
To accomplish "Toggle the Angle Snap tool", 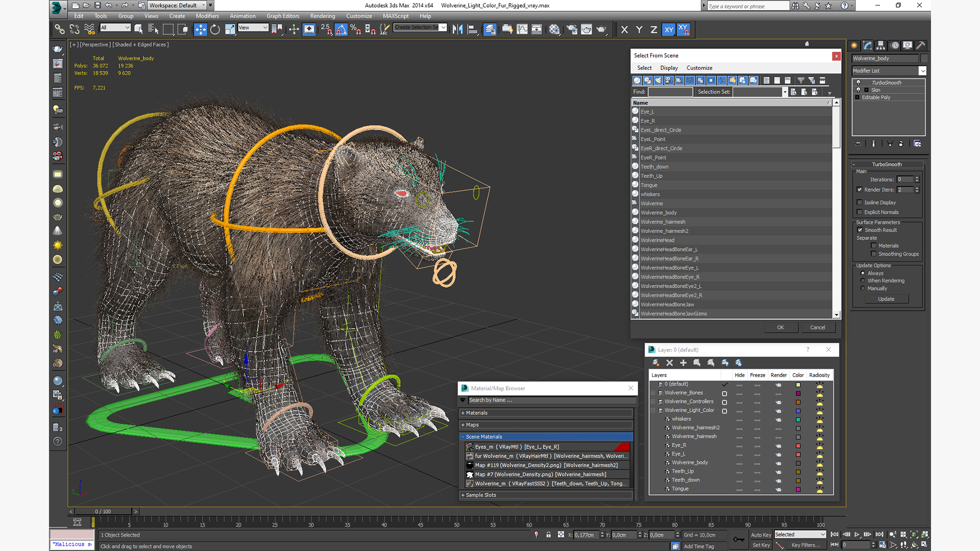I will coord(341,30).
